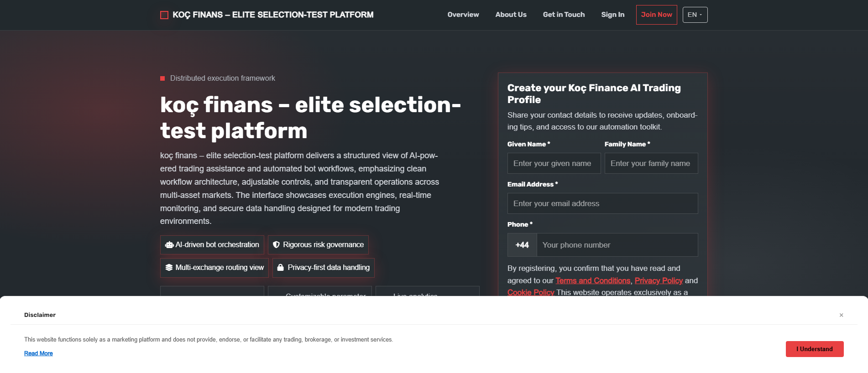Click the robot icon on AI-driven bot orchestration

click(169, 245)
